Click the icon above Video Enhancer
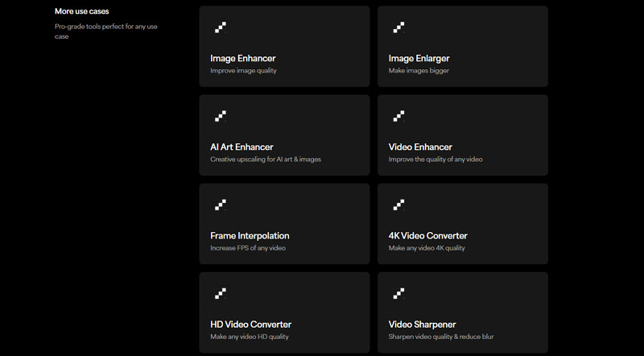Viewport: 644px width, 356px height. tap(398, 116)
